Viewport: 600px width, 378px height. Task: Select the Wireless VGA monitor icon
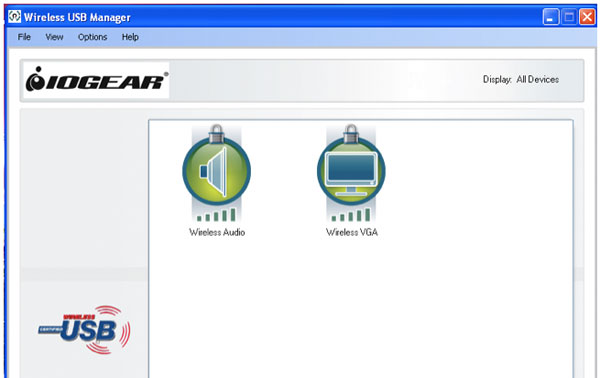pos(351,171)
